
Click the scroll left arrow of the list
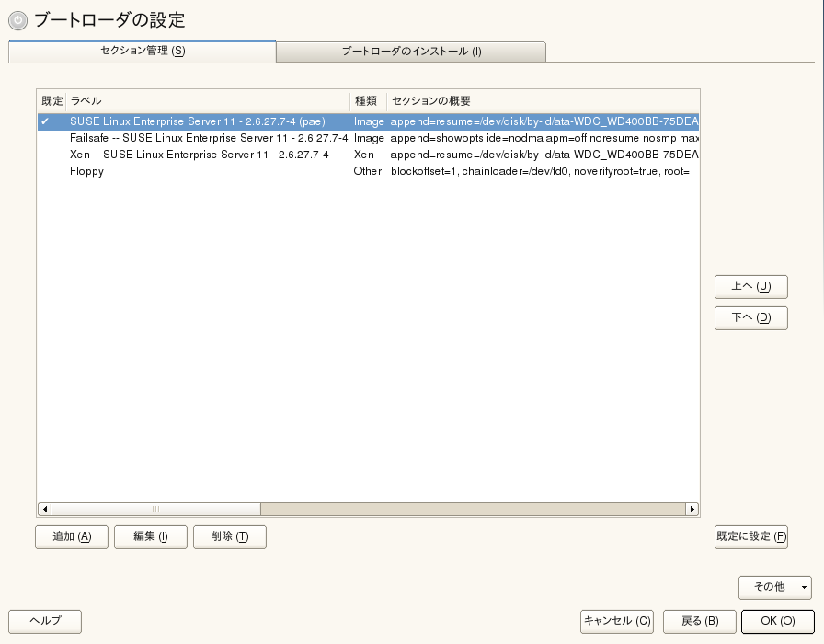pos(45,509)
